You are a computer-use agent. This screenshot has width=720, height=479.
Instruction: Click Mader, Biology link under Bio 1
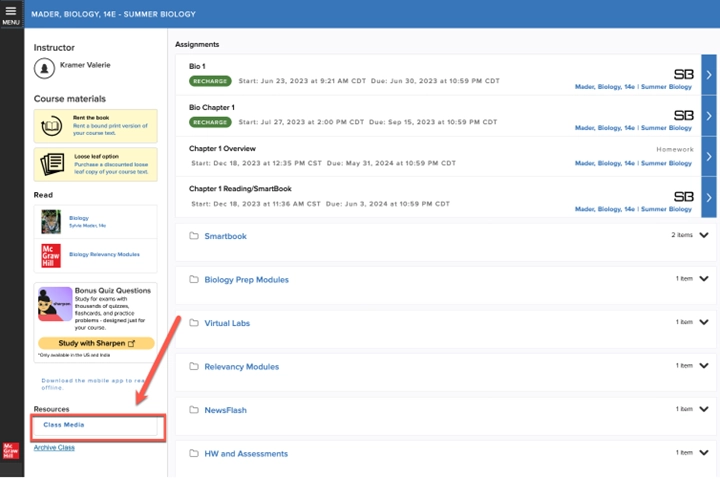[x=633, y=87]
